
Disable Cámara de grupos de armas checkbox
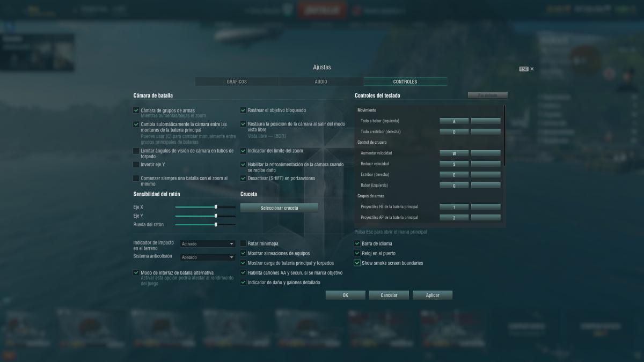pyautogui.click(x=136, y=110)
